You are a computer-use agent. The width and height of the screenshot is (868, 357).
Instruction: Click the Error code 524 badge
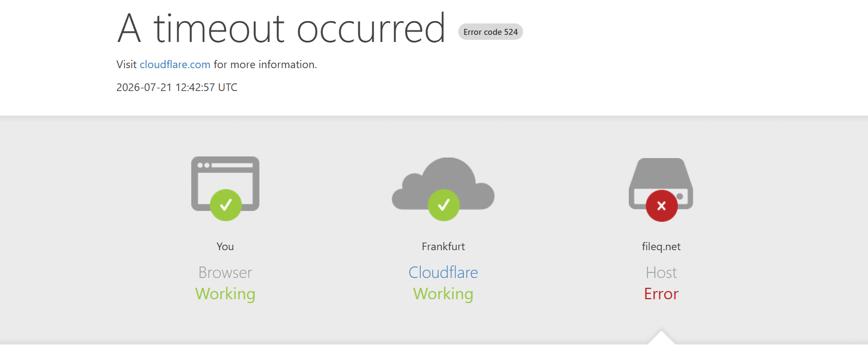click(490, 32)
